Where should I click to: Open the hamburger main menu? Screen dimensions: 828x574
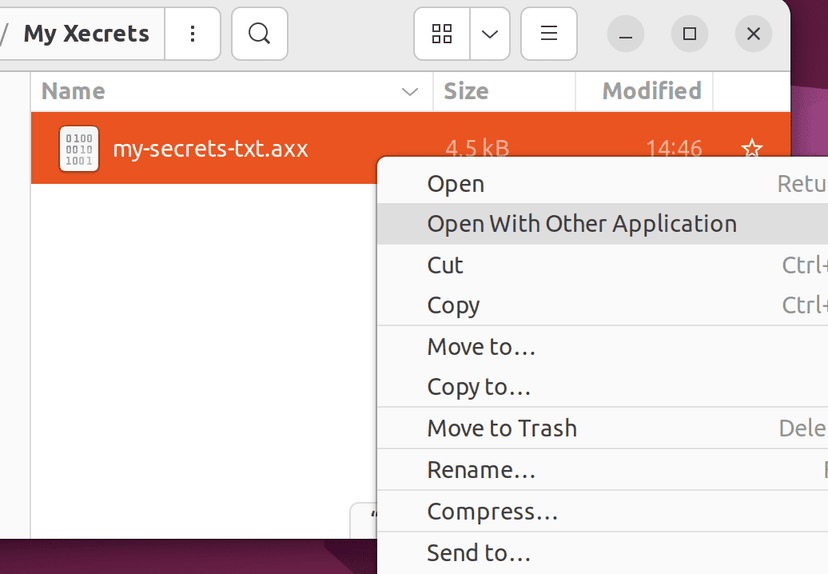coord(549,34)
